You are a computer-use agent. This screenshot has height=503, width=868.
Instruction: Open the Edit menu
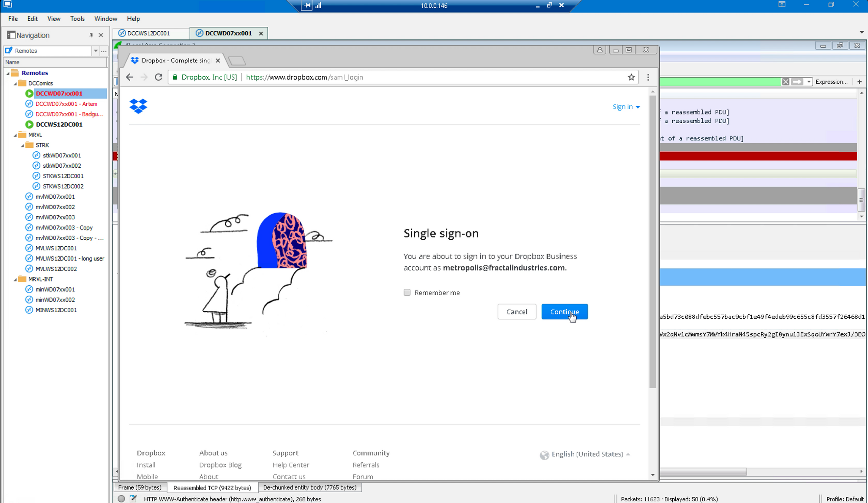(x=33, y=19)
